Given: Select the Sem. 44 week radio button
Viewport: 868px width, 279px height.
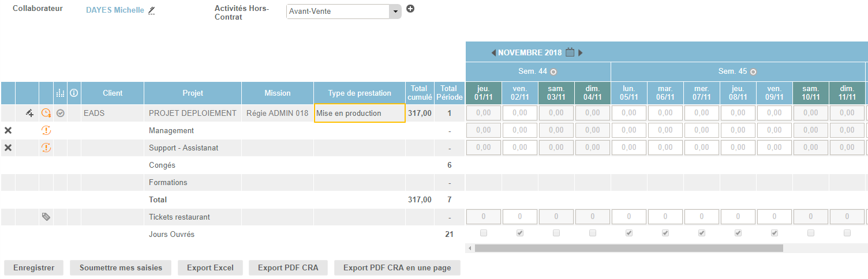Looking at the screenshot, I should tap(553, 72).
